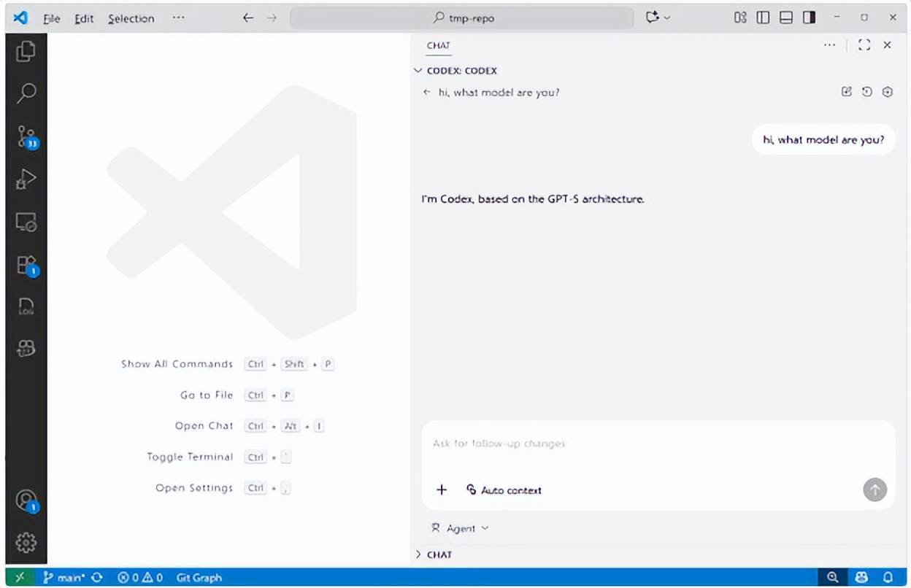
Task: Close the chat panel
Action: pyautogui.click(x=887, y=45)
